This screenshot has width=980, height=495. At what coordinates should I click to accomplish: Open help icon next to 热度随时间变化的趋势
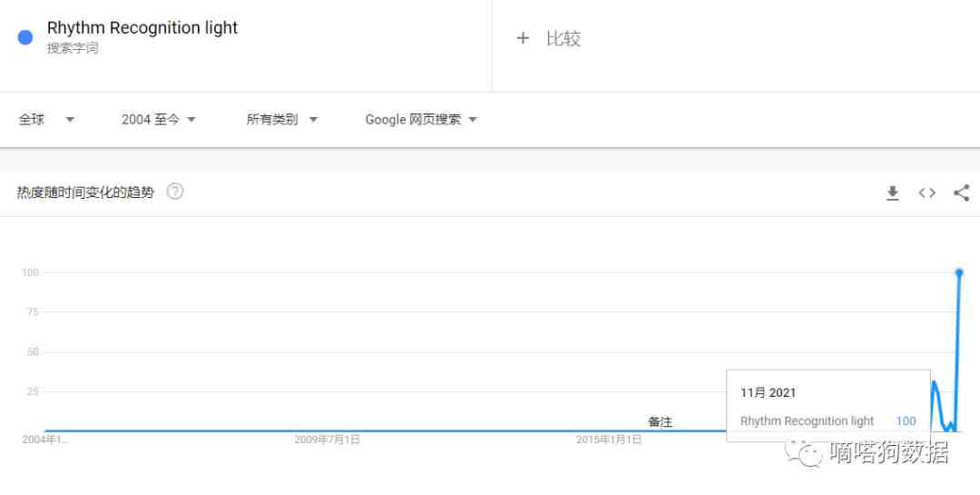point(175,192)
